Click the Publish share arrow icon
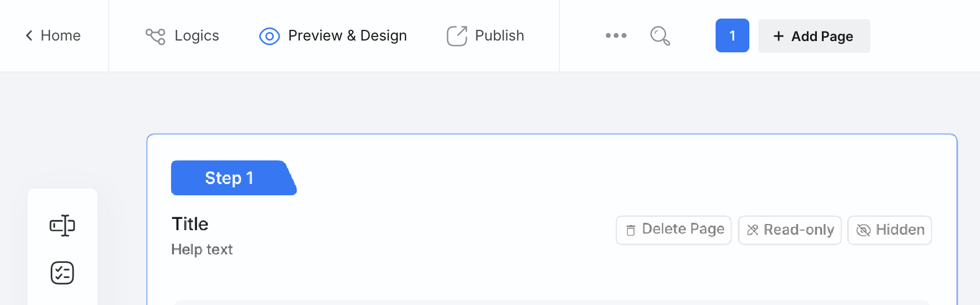Screen dimensions: 980x305 (457, 36)
